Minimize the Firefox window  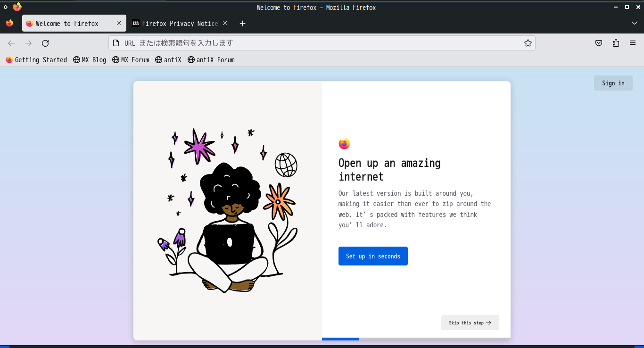pyautogui.click(x=616, y=7)
